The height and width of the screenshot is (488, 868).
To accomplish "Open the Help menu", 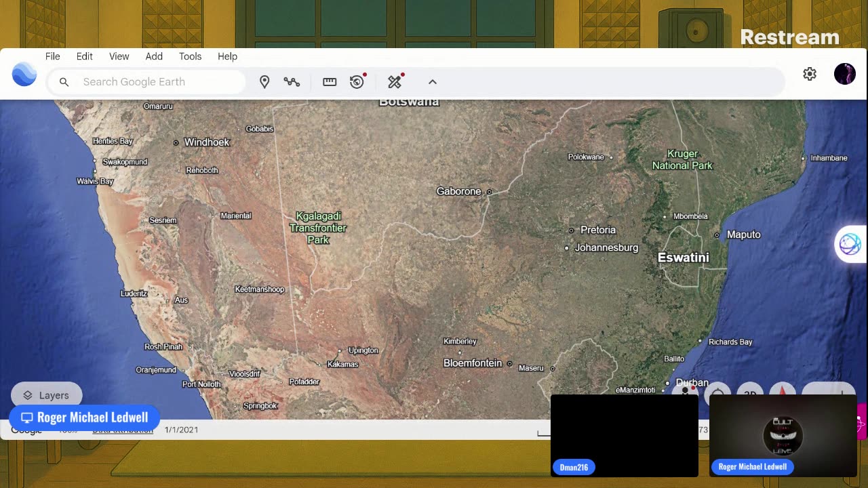I will pos(228,56).
